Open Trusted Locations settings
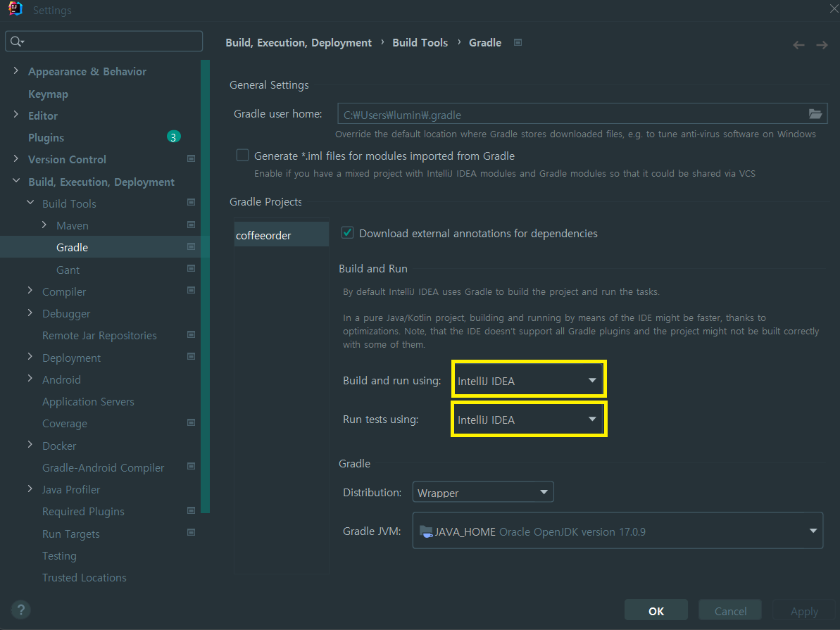This screenshot has width=840, height=630. pyautogui.click(x=84, y=577)
